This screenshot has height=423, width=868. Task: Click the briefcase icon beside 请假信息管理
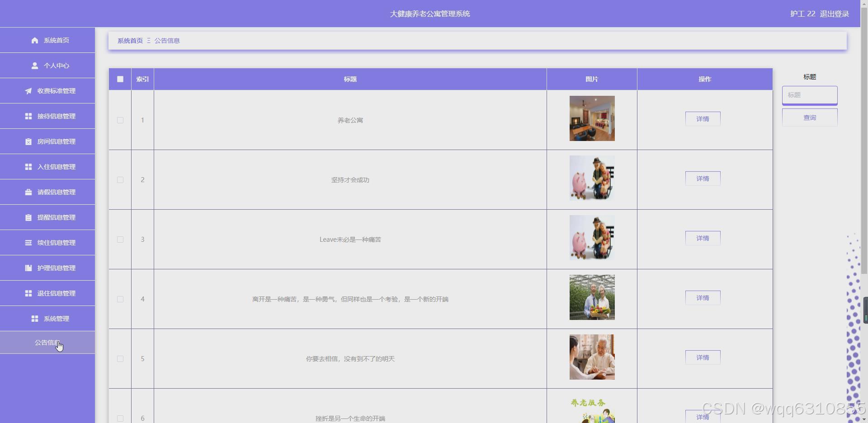click(x=28, y=192)
